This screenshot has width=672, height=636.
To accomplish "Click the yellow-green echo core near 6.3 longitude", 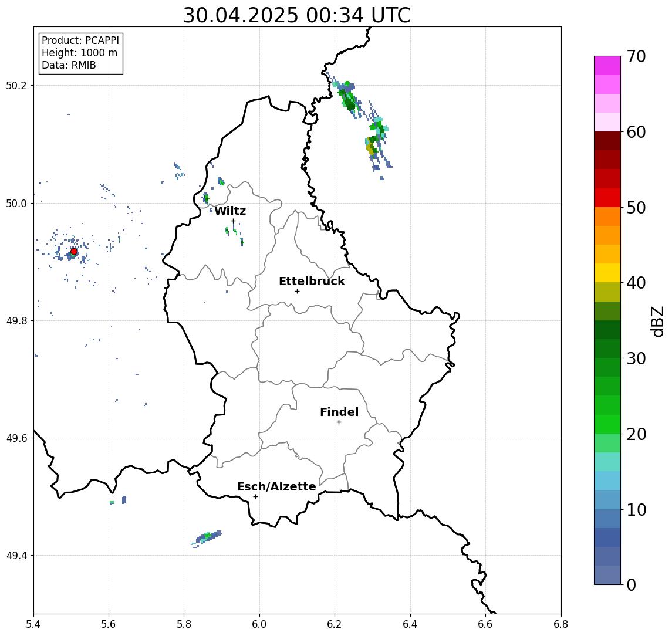I will point(370,148).
